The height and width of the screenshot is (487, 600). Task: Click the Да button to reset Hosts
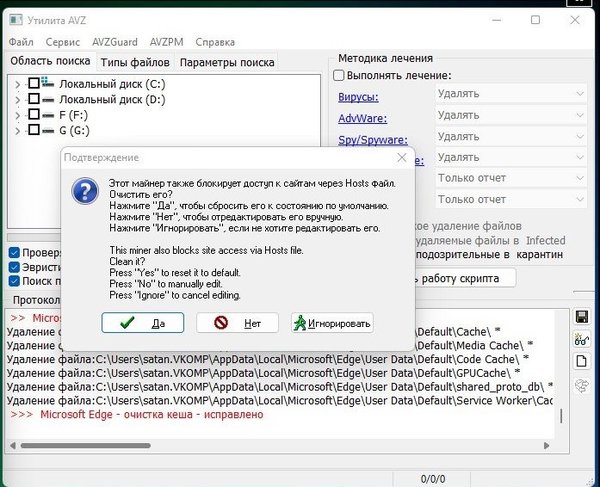pos(143,323)
